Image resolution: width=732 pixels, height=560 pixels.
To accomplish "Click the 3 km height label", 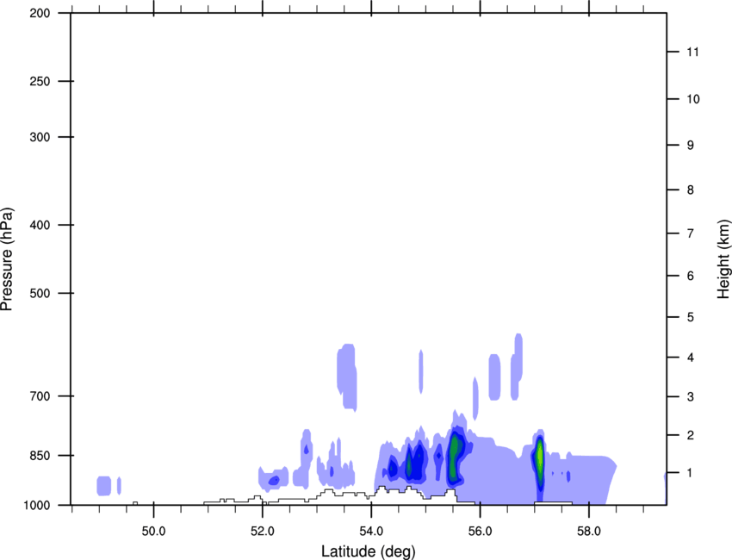I will tap(691, 397).
